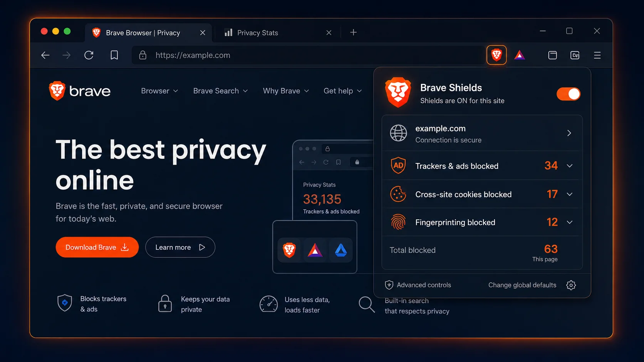Click the fingerprint icon in Shields panel
The height and width of the screenshot is (362, 644).
tap(398, 222)
